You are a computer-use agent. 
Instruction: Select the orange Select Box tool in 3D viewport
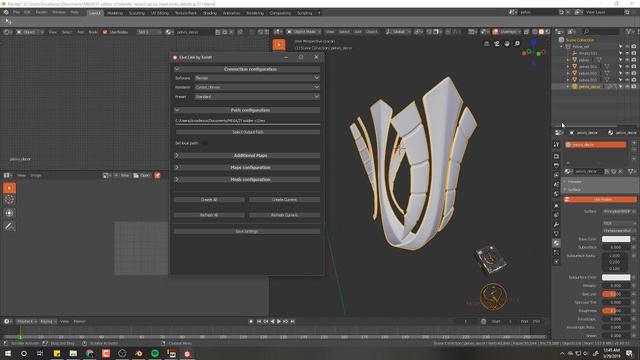click(x=279, y=44)
